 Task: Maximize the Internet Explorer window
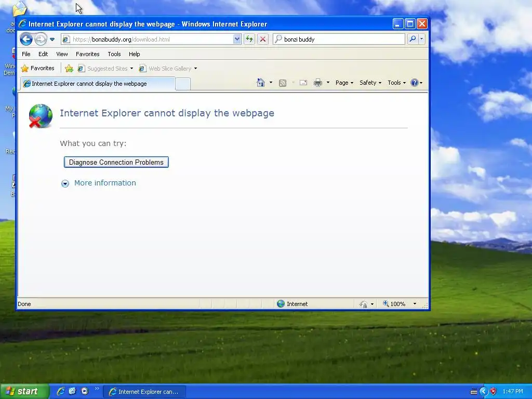[410, 24]
